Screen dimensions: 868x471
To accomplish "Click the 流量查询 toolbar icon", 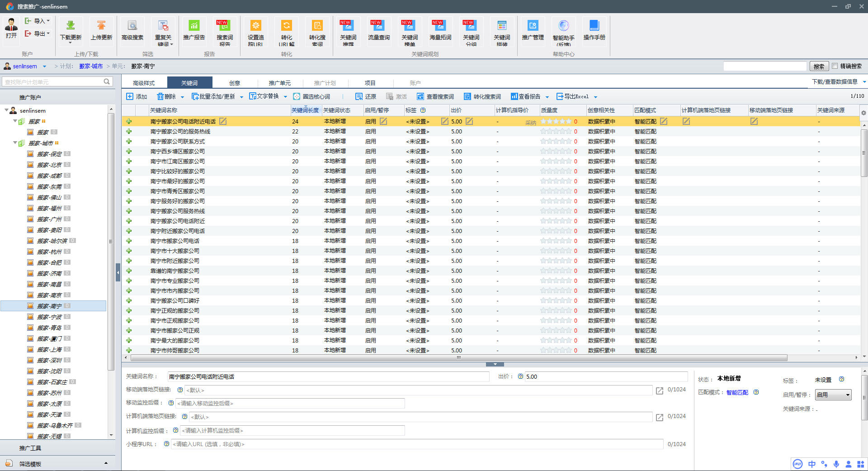I will [378, 26].
